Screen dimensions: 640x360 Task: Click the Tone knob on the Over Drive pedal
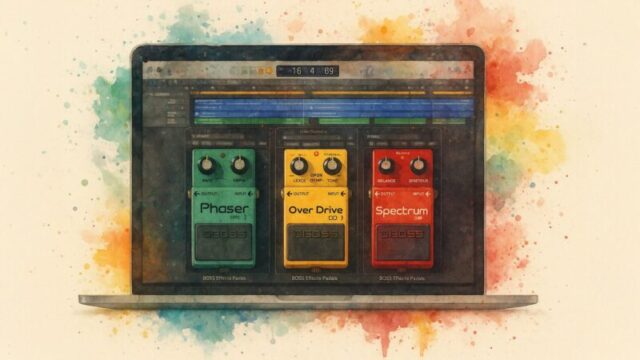click(x=332, y=166)
